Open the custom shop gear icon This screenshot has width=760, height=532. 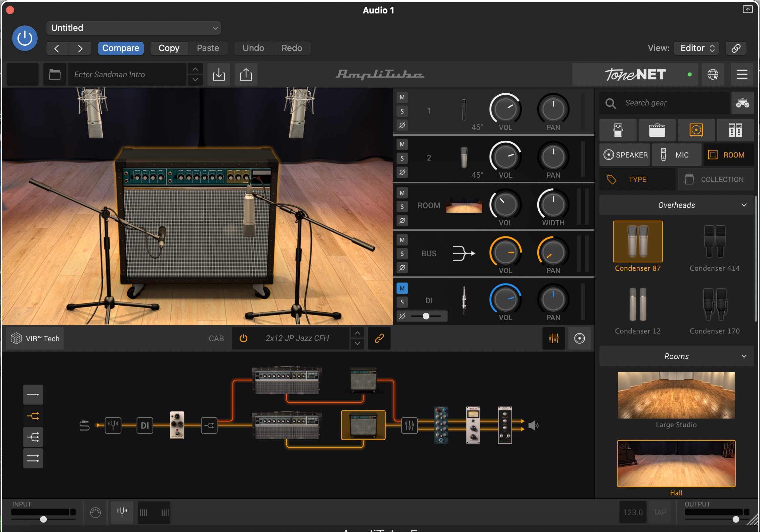743,103
